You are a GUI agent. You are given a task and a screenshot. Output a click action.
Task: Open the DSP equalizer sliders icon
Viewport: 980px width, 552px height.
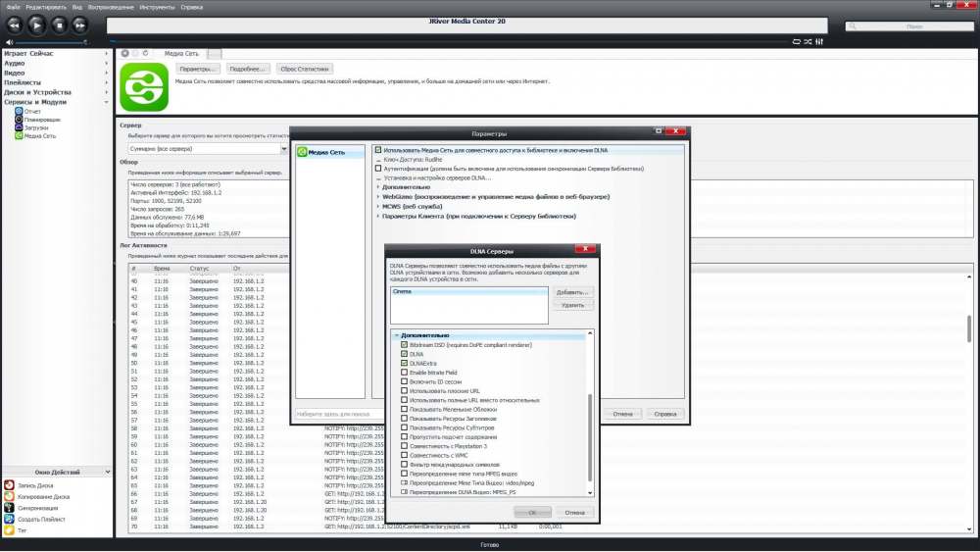coord(819,42)
